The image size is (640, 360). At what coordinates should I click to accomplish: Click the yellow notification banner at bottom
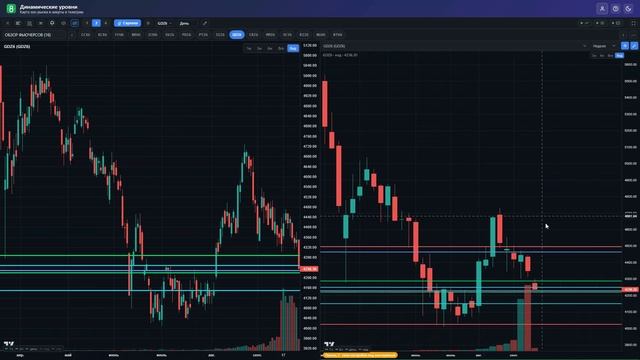coord(360,355)
